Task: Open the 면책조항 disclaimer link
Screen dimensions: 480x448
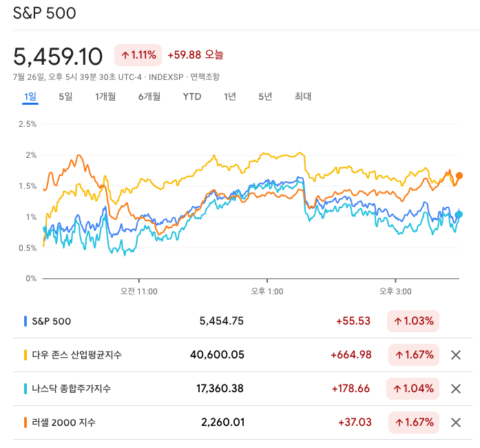Action: pos(205,77)
